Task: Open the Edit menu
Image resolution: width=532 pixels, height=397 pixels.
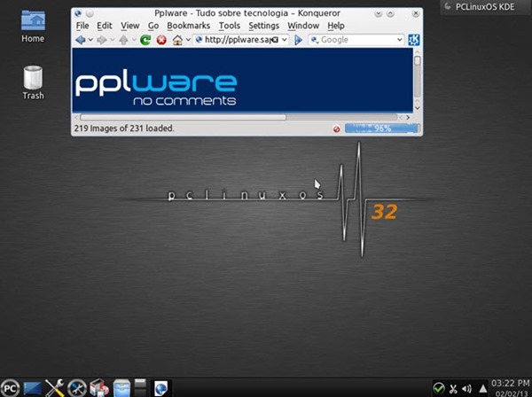Action: tap(105, 26)
